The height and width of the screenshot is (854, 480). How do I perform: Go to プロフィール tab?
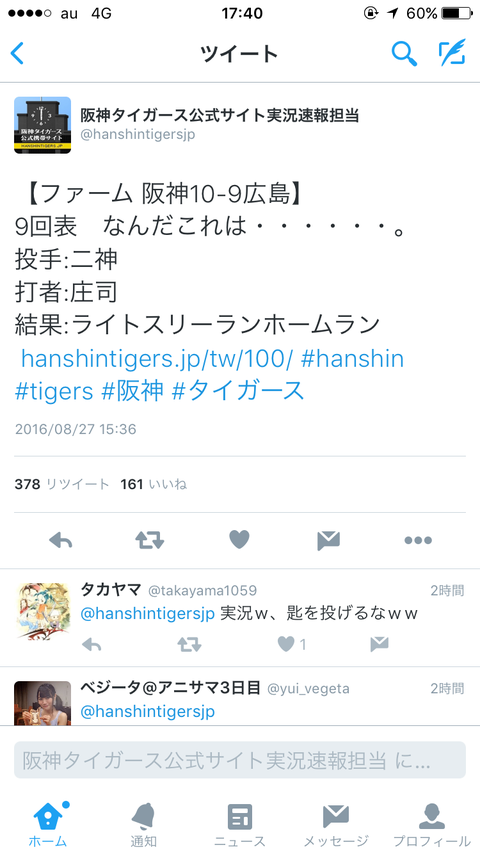(x=432, y=824)
